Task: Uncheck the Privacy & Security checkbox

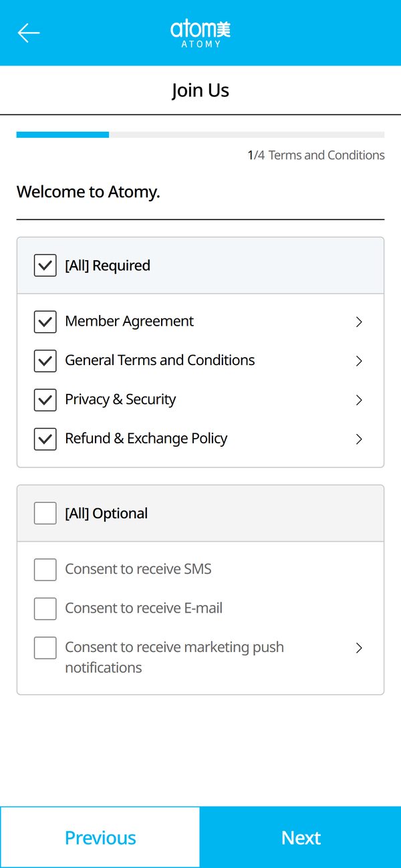Action: (45, 400)
